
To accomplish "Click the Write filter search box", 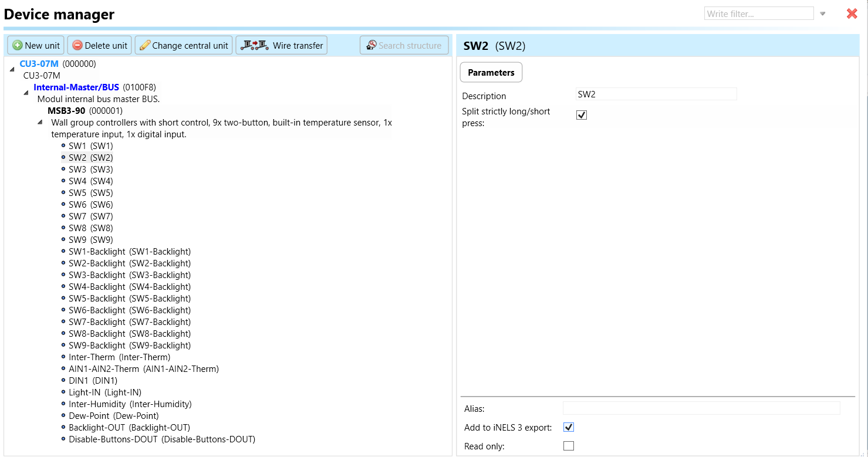I will click(x=759, y=13).
